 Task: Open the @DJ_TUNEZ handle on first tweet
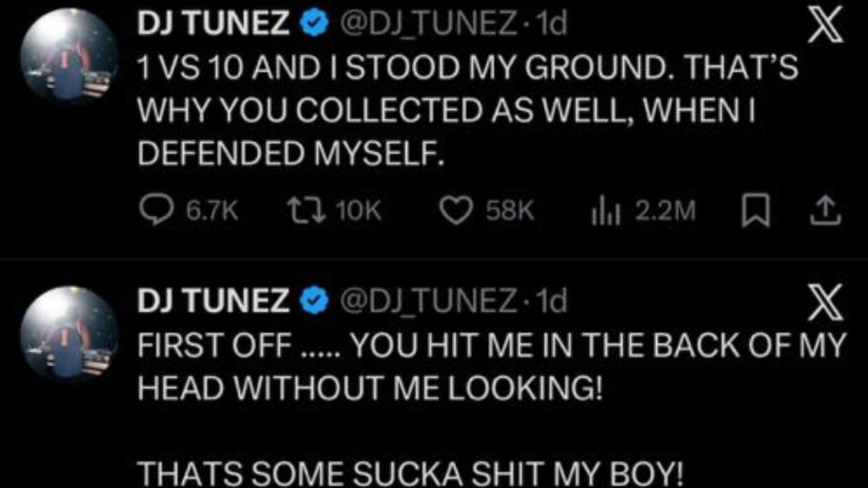(427, 26)
